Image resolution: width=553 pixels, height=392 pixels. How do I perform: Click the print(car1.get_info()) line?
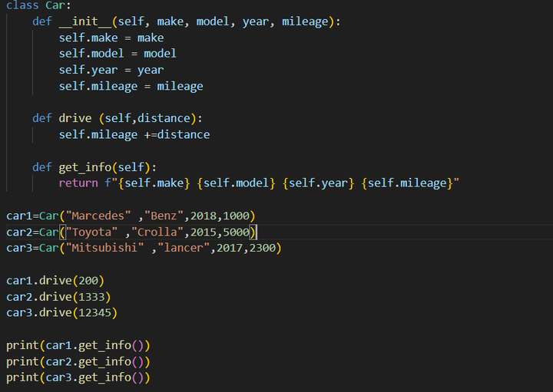pyautogui.click(x=78, y=345)
